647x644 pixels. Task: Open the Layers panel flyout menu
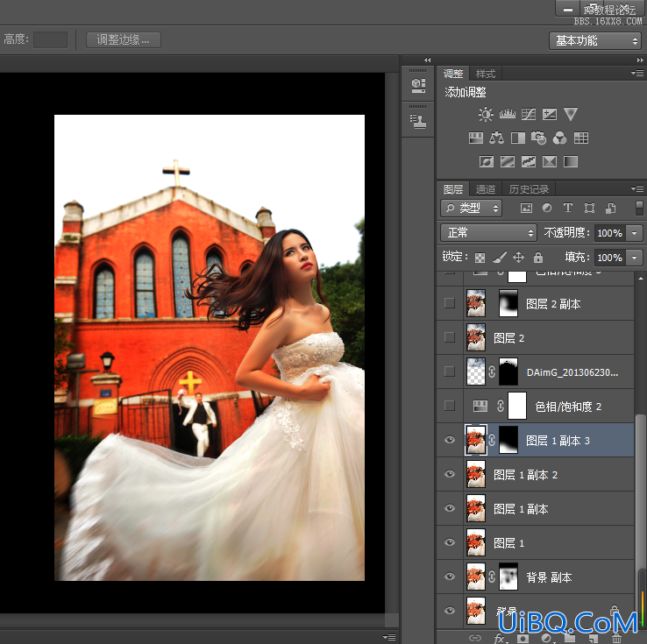point(637,188)
